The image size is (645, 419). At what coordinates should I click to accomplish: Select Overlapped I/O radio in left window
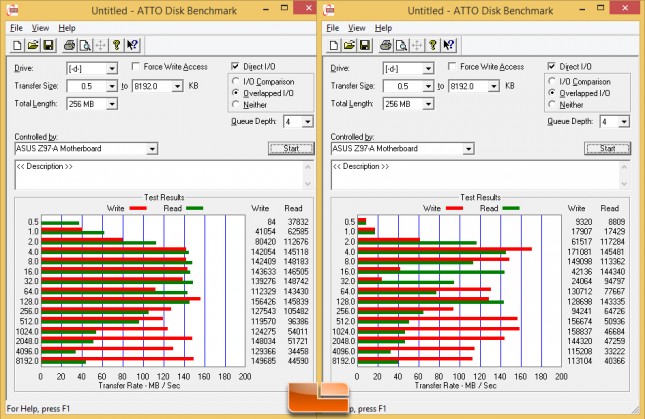pyautogui.click(x=236, y=93)
